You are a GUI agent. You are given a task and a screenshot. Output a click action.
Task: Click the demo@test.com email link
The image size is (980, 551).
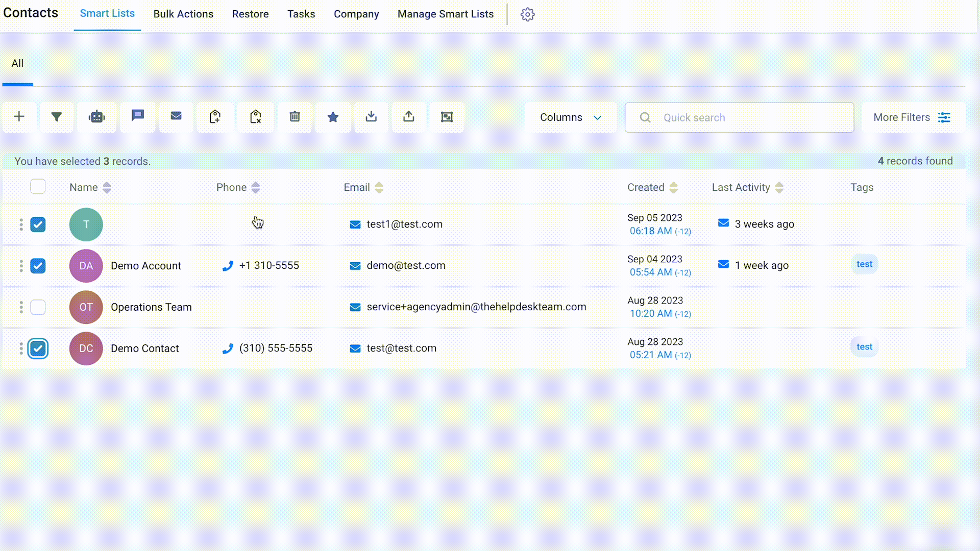(405, 266)
